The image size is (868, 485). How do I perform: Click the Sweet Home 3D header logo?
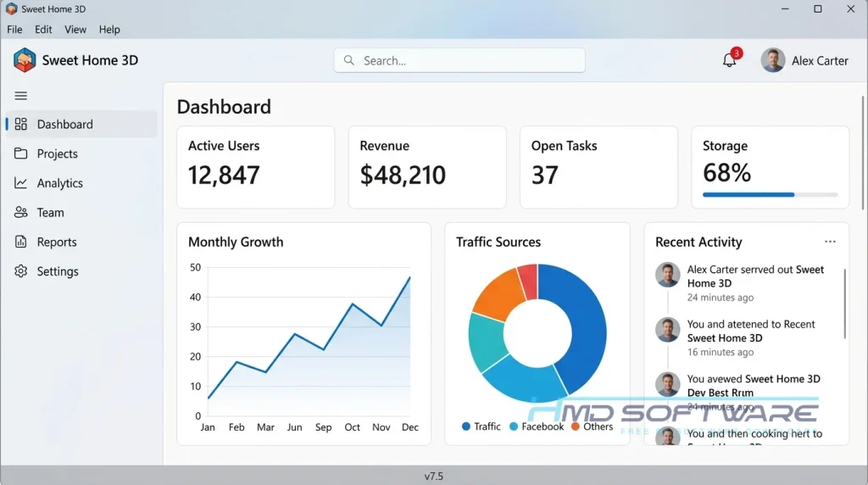tap(25, 60)
